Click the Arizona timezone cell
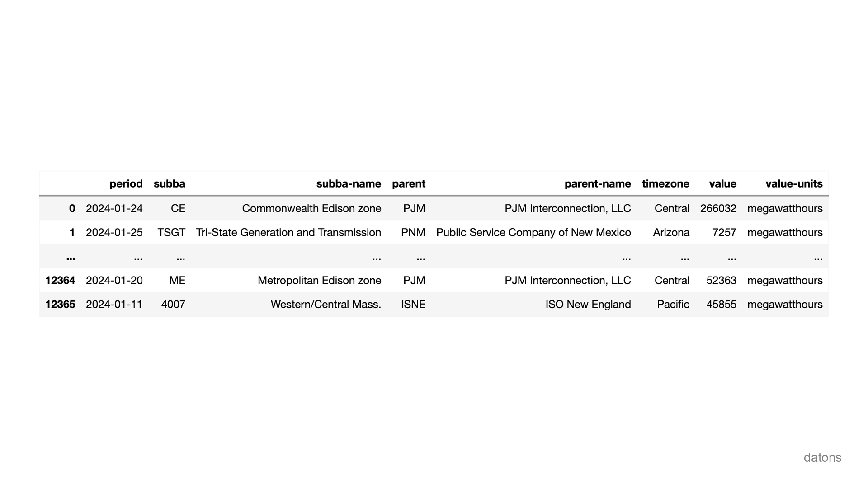This screenshot has width=868, height=488. (x=671, y=232)
